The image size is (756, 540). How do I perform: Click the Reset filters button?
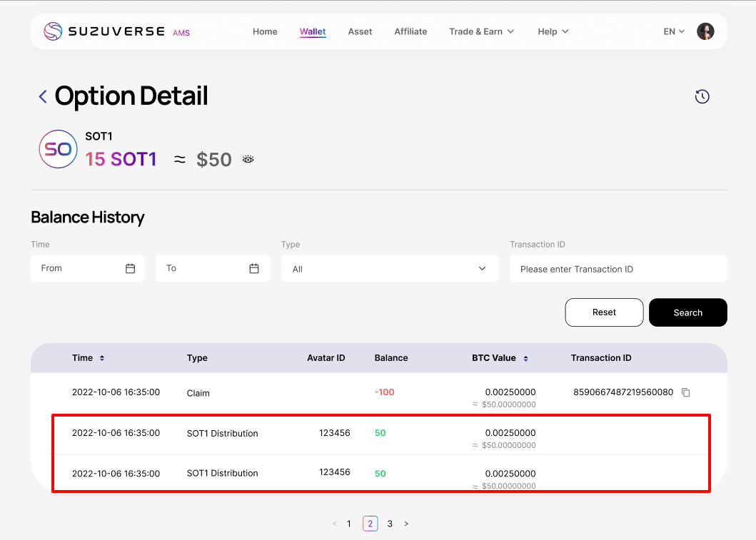604,312
